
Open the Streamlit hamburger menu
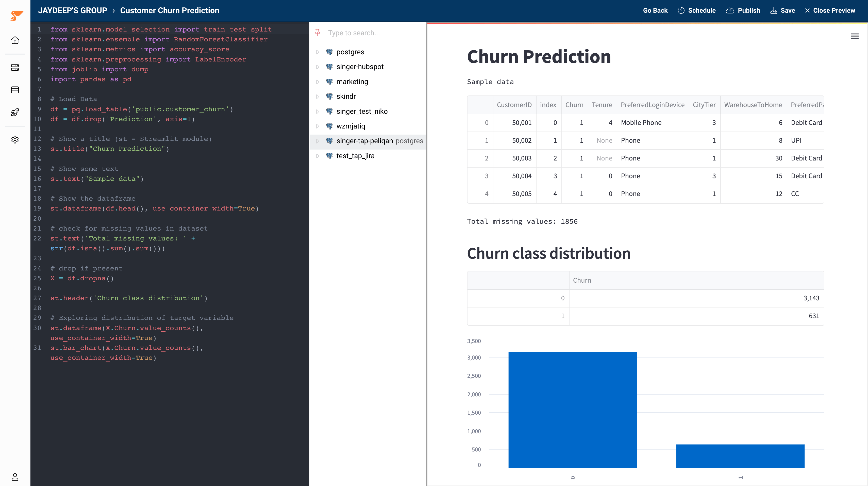tap(855, 36)
